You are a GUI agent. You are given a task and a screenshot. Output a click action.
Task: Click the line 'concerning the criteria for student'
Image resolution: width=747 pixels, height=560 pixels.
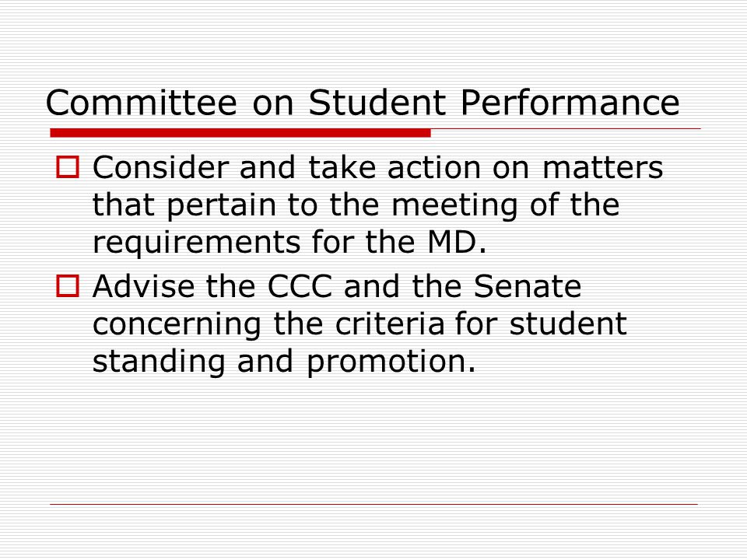(x=359, y=324)
